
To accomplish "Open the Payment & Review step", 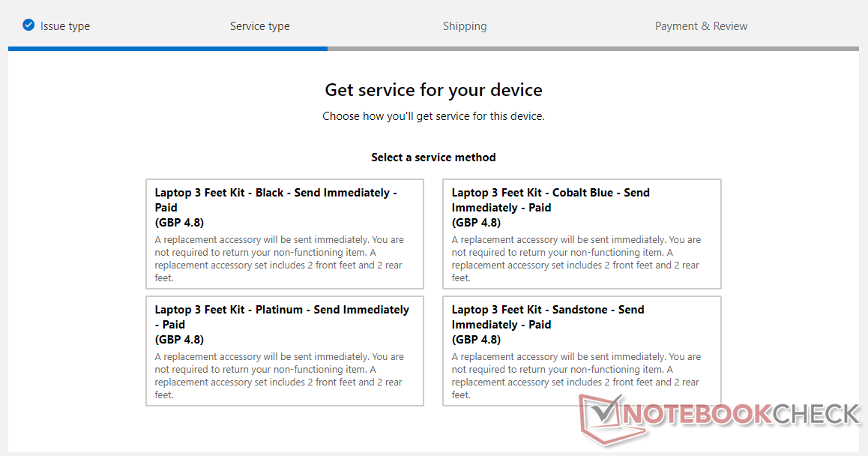I will tap(701, 26).
